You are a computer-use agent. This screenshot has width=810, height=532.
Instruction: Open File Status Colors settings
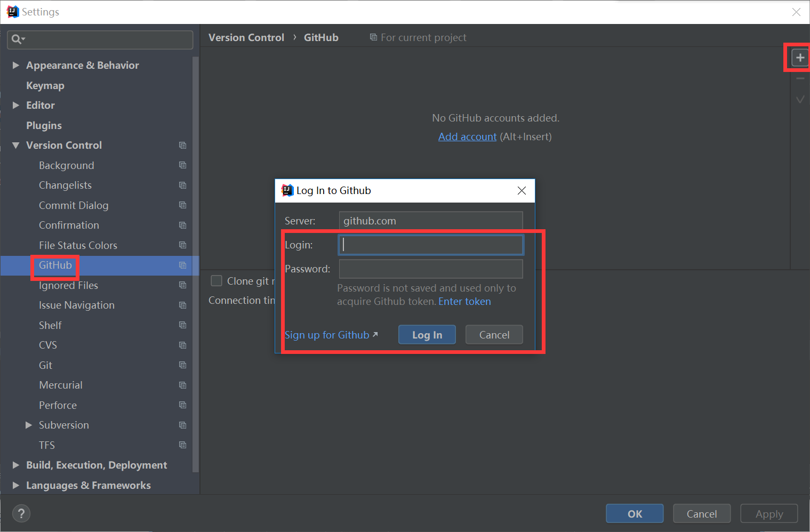pyautogui.click(x=78, y=245)
